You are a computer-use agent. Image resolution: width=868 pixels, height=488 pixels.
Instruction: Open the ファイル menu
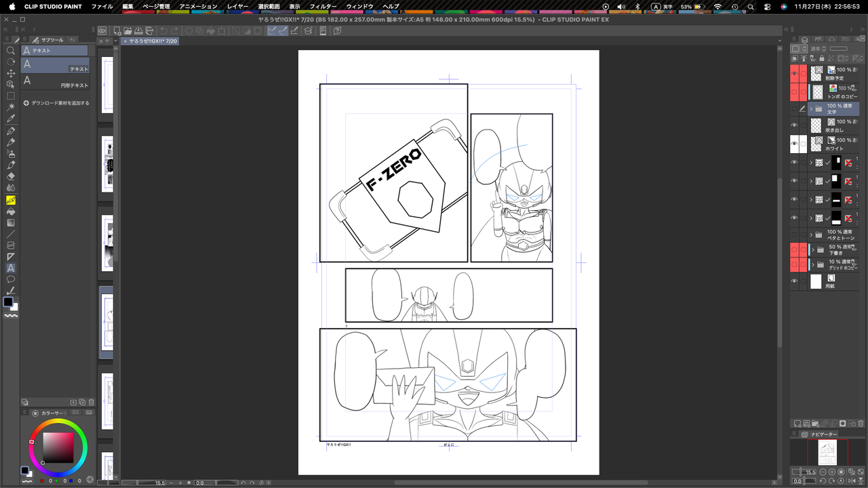(102, 6)
